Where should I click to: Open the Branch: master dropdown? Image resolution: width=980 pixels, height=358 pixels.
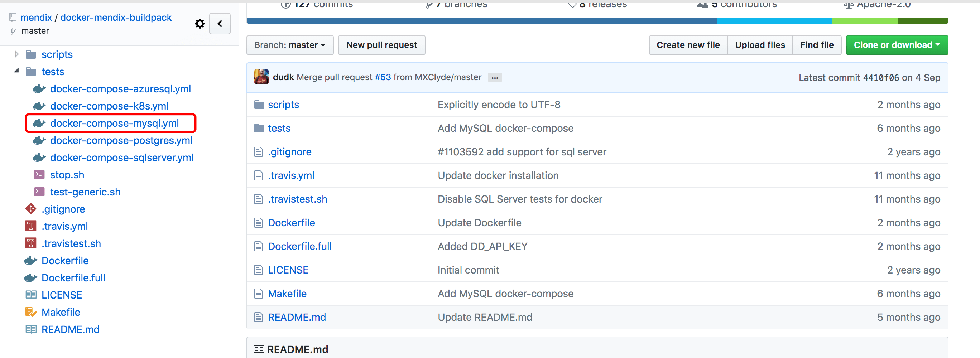[x=290, y=45]
